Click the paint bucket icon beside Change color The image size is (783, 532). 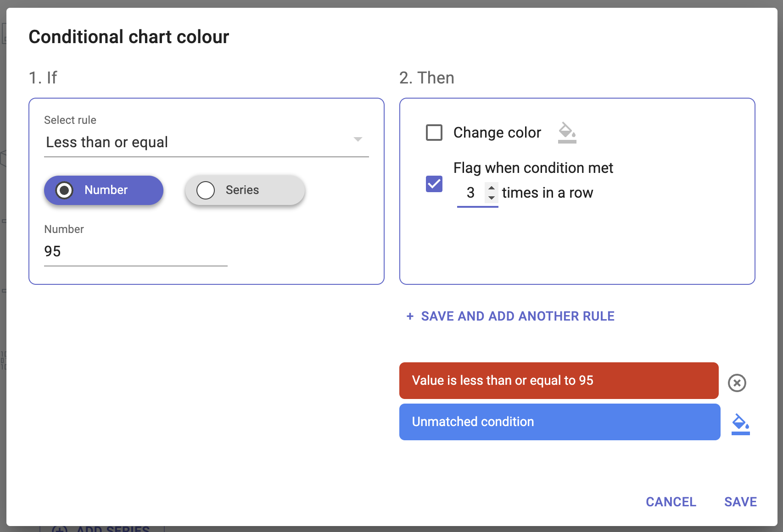point(567,133)
